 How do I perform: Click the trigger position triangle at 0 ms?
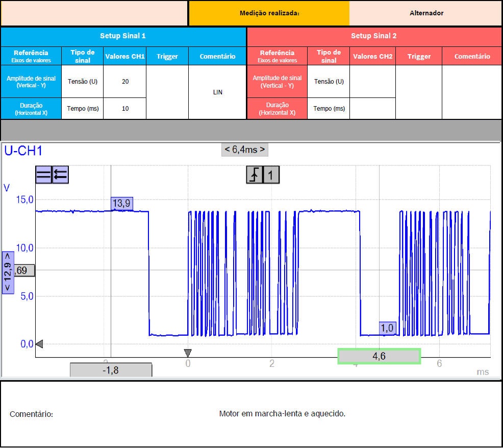coord(188,353)
